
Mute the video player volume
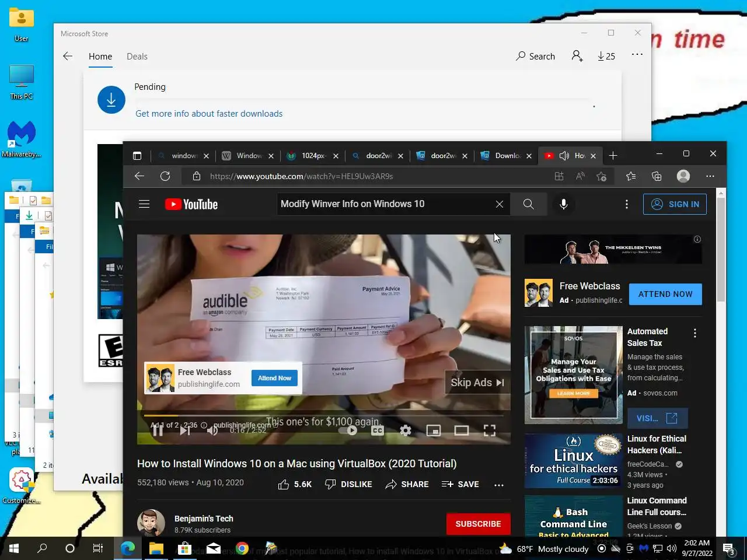pyautogui.click(x=212, y=430)
